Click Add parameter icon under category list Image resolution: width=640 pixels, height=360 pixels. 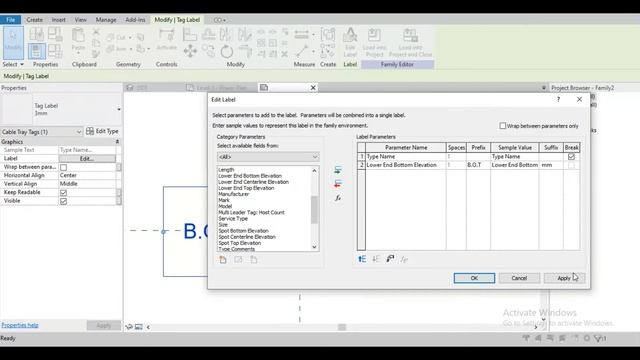(223, 260)
